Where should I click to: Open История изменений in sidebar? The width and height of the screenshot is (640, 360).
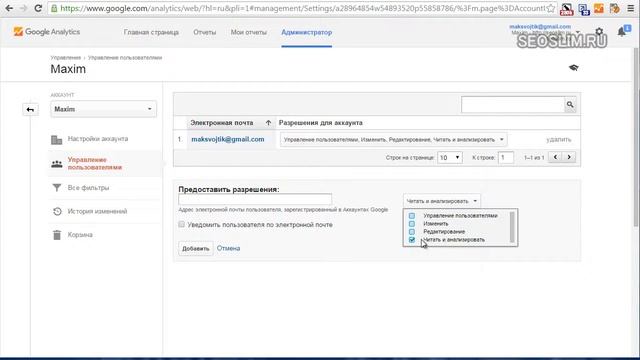click(98, 211)
